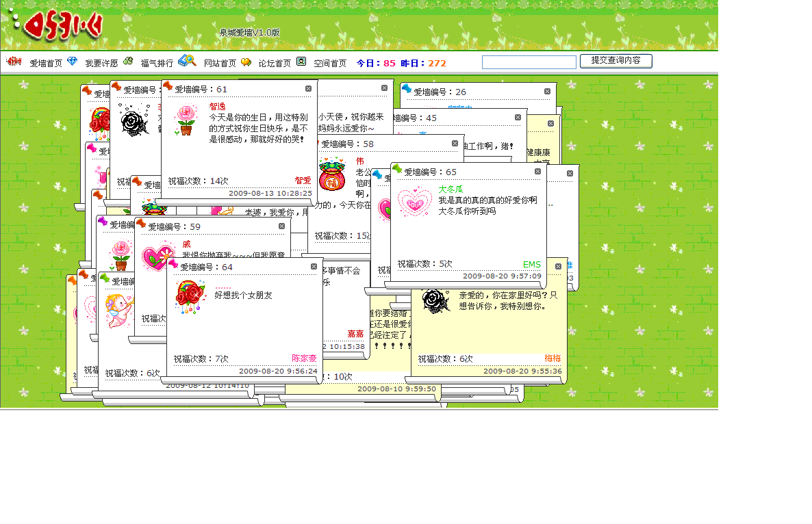812x524 pixels.
Task: Go to 网站首页 site home
Action: (x=220, y=63)
